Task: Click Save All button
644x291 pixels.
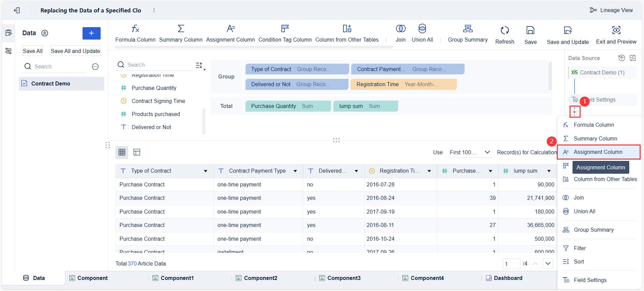Action: pos(33,51)
